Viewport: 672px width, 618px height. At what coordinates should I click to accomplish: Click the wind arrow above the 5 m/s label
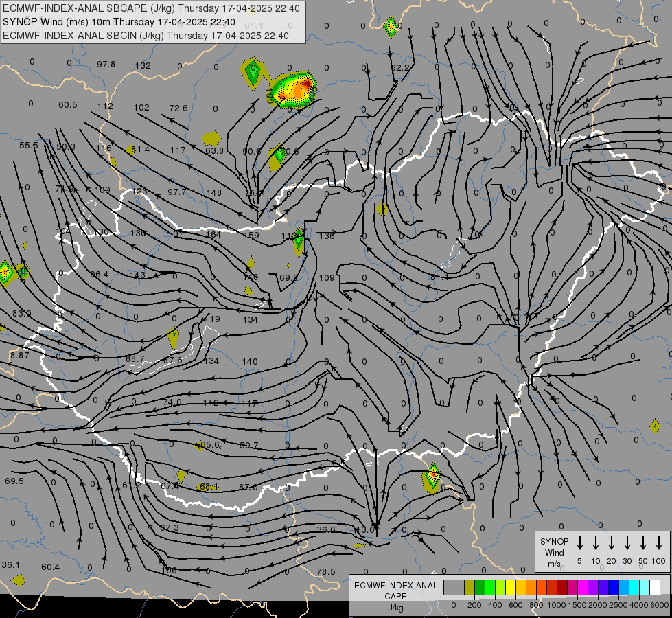(580, 543)
